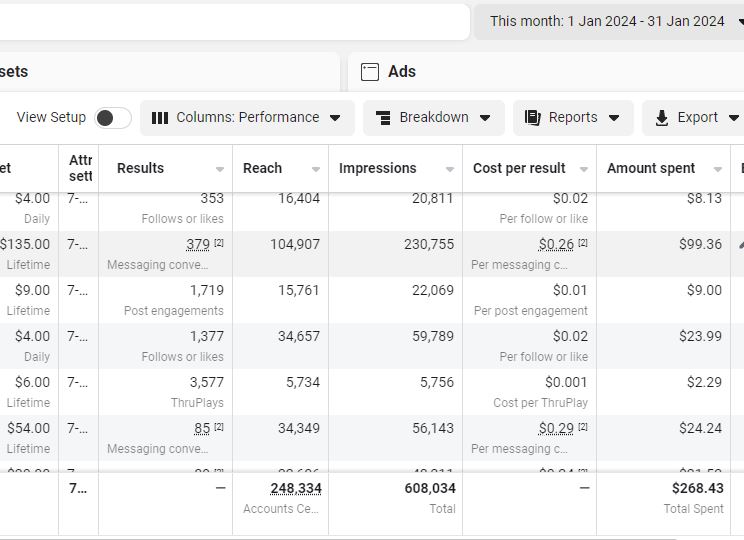The height and width of the screenshot is (540, 744).
Task: Click the Reports document icon
Action: coord(533,118)
